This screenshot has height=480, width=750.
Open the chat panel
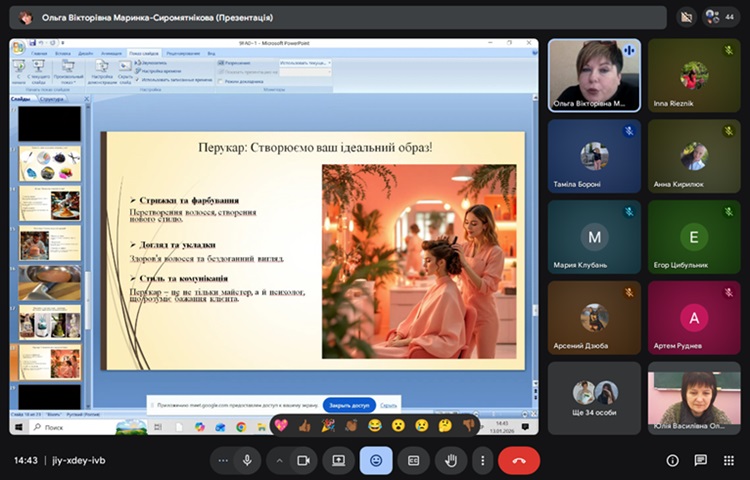click(x=701, y=460)
